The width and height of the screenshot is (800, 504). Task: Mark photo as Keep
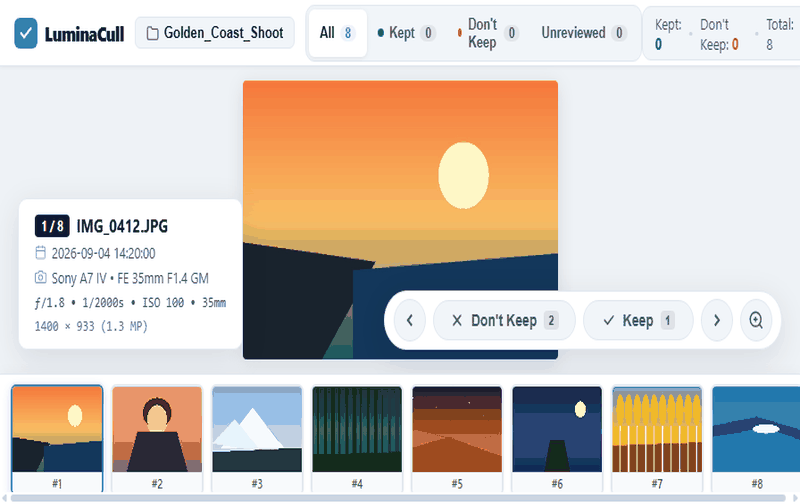point(638,320)
